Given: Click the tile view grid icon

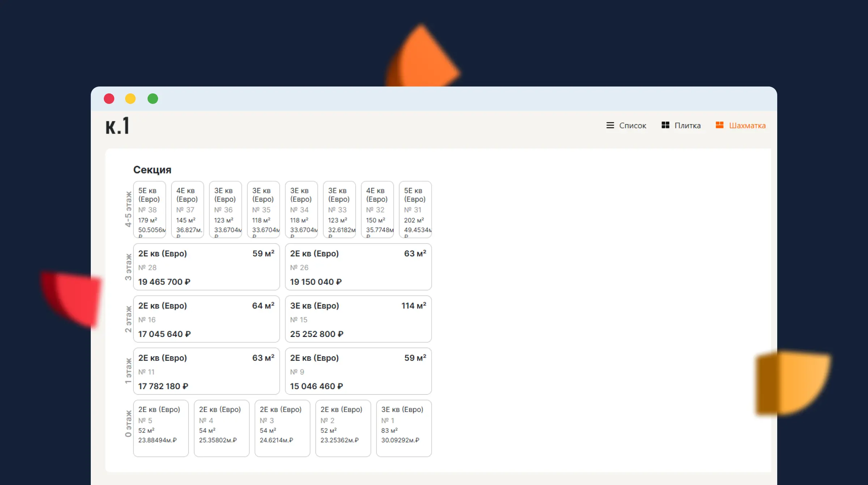Looking at the screenshot, I should coord(665,125).
